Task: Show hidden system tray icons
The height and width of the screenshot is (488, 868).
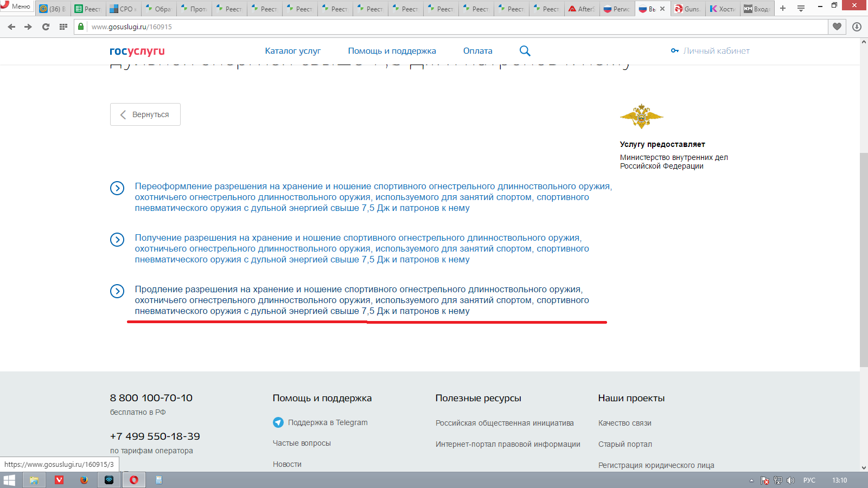Action: coord(751,480)
